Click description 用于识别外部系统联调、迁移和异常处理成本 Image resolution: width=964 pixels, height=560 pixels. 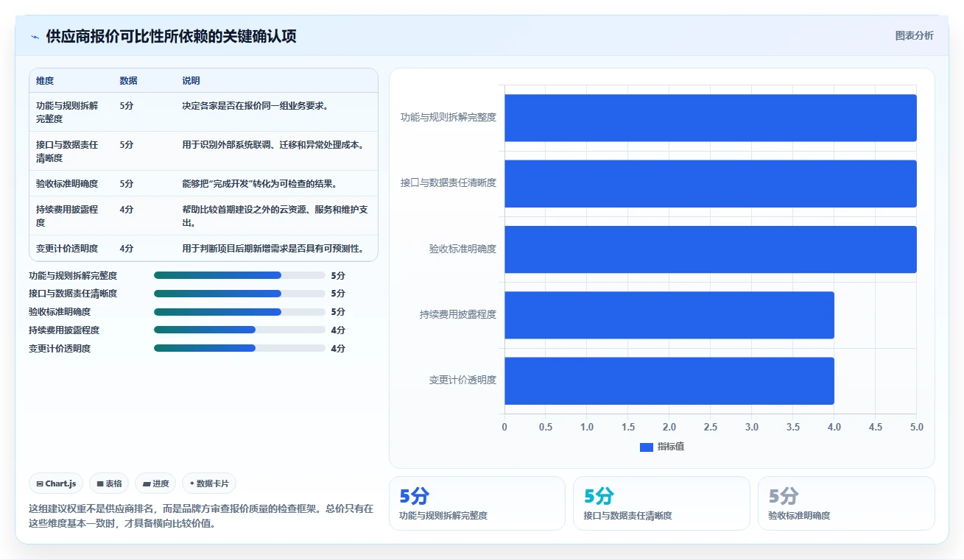tap(274, 144)
